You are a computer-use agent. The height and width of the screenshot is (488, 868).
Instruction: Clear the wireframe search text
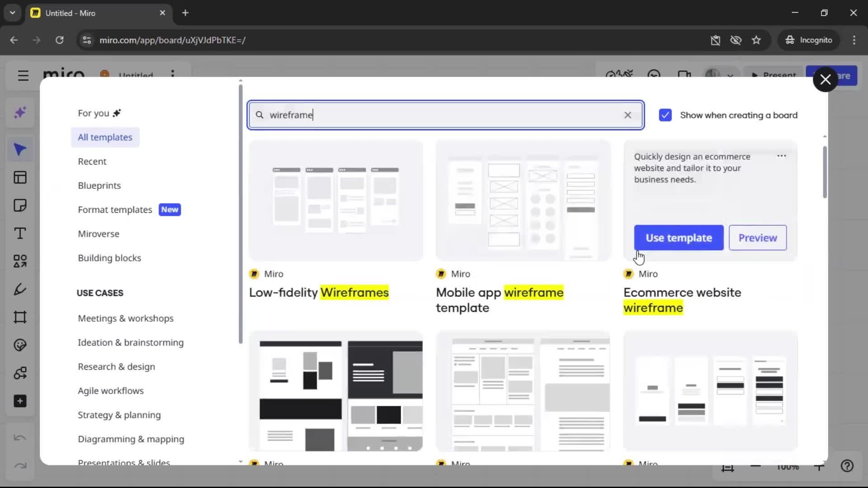627,115
